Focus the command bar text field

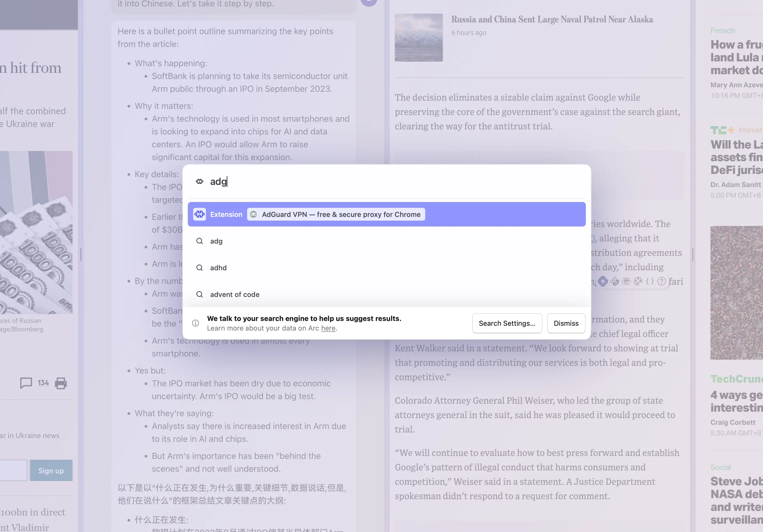pos(395,181)
